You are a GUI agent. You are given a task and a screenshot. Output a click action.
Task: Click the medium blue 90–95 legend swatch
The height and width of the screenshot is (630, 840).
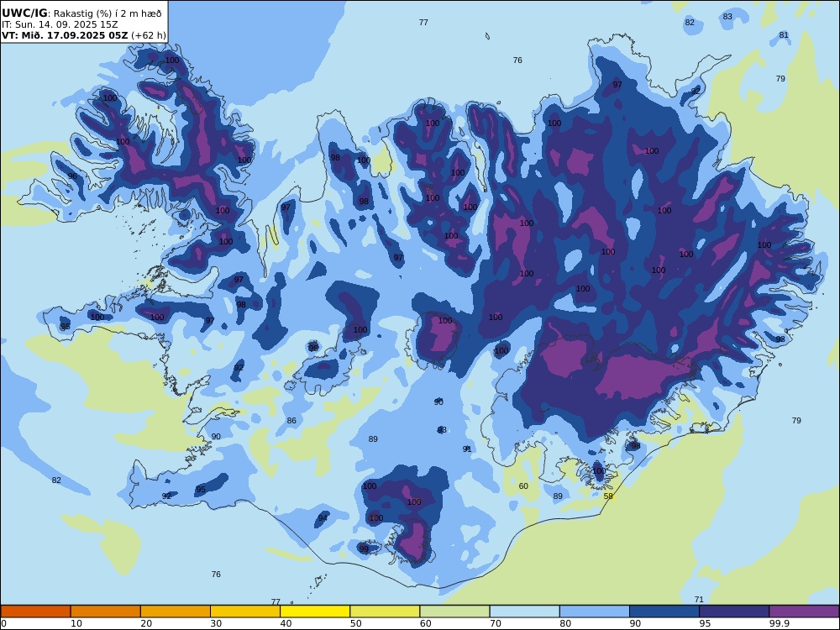(x=664, y=612)
